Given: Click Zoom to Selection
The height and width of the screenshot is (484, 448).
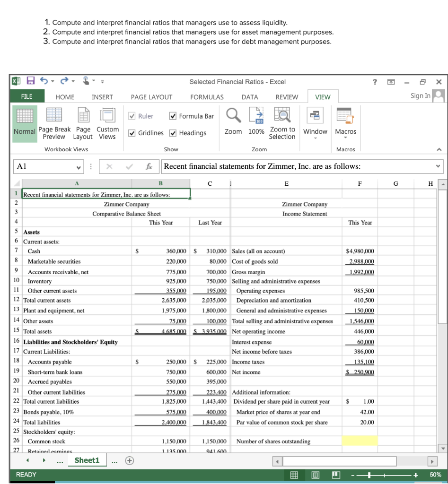Looking at the screenshot, I should point(282,123).
